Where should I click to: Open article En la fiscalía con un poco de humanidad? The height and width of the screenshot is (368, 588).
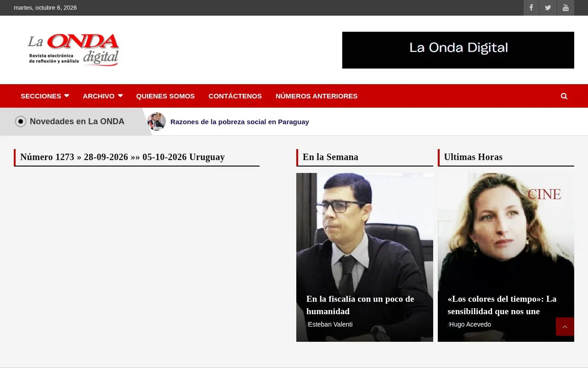tap(360, 305)
